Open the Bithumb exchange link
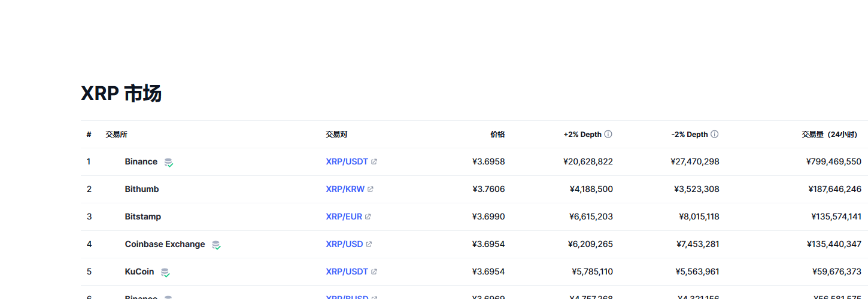This screenshot has height=299, width=868. (x=141, y=190)
